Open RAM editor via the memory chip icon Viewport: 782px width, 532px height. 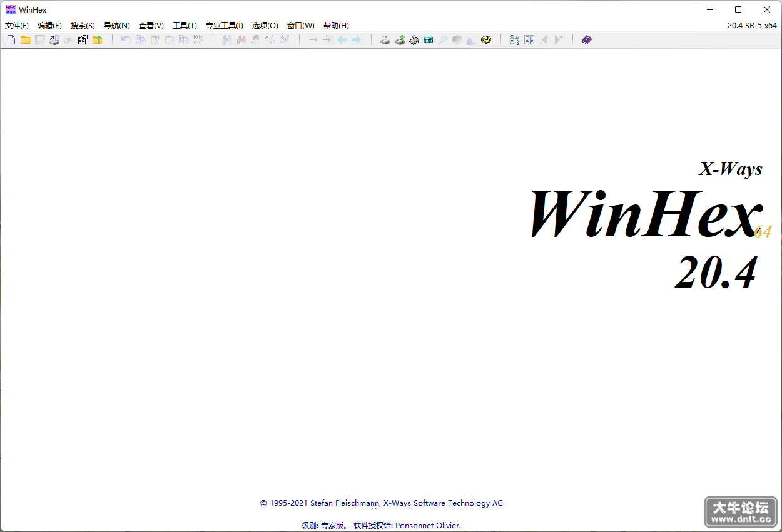point(414,40)
